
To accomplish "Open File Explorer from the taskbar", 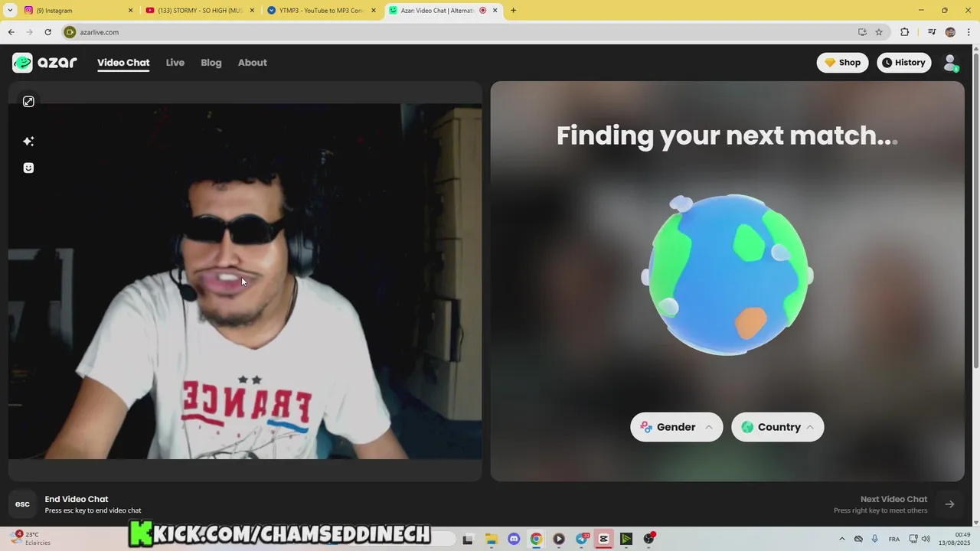I will [492, 539].
